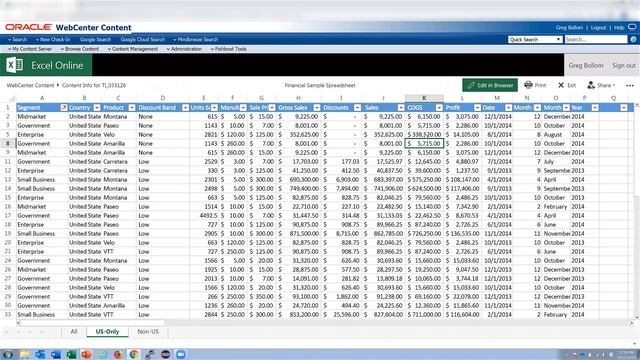This screenshot has width=640, height=360.
Task: Click the Google Search link
Action: point(96,39)
